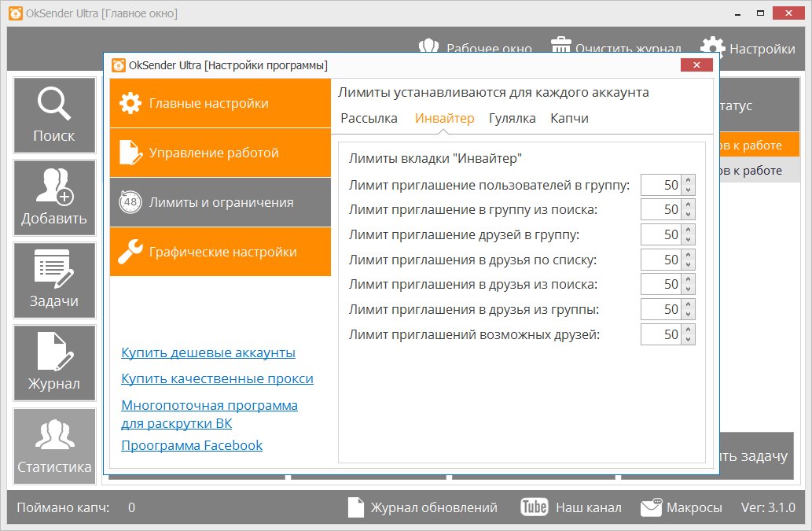Decrease лимит приглашений возможных друзей
The image size is (812, 531).
click(687, 337)
